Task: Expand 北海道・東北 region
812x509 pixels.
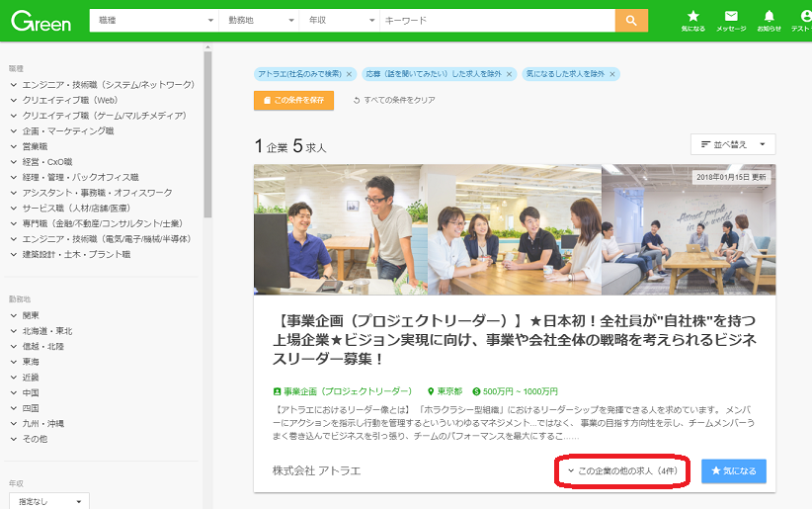Action: click(x=41, y=331)
